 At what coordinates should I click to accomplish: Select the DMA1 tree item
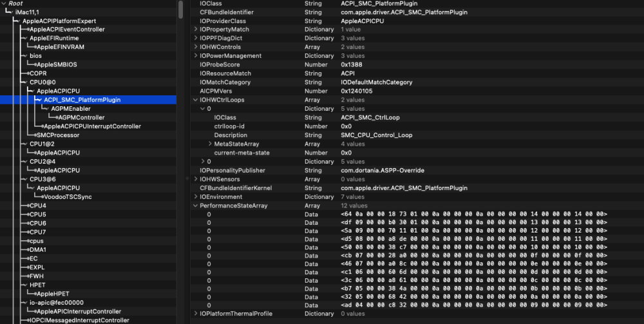[x=38, y=250]
